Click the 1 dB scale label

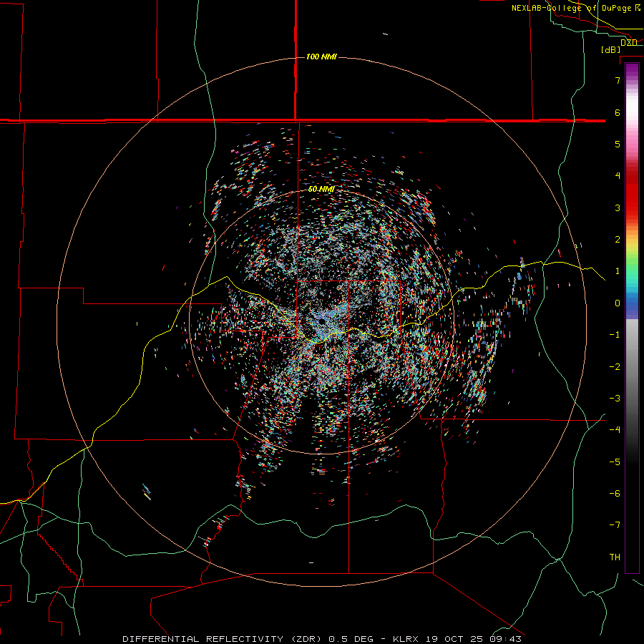point(618,271)
